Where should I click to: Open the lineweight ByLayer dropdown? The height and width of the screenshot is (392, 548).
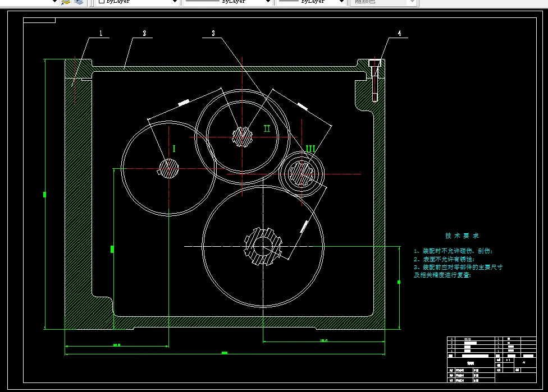312,2
